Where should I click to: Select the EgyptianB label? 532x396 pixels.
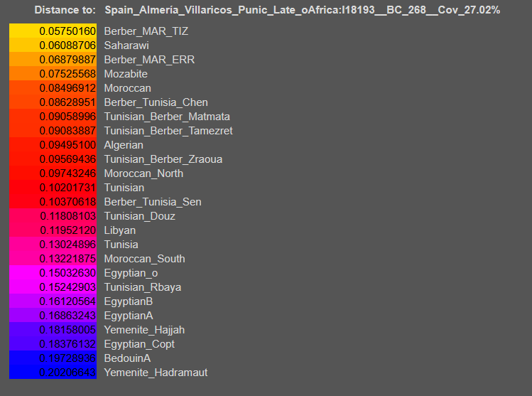tap(129, 301)
